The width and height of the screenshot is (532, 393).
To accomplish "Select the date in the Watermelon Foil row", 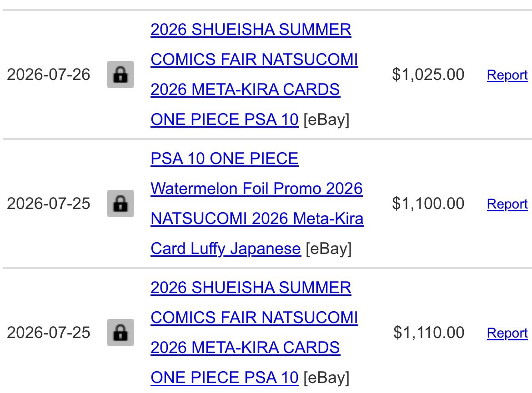I will (x=49, y=204).
